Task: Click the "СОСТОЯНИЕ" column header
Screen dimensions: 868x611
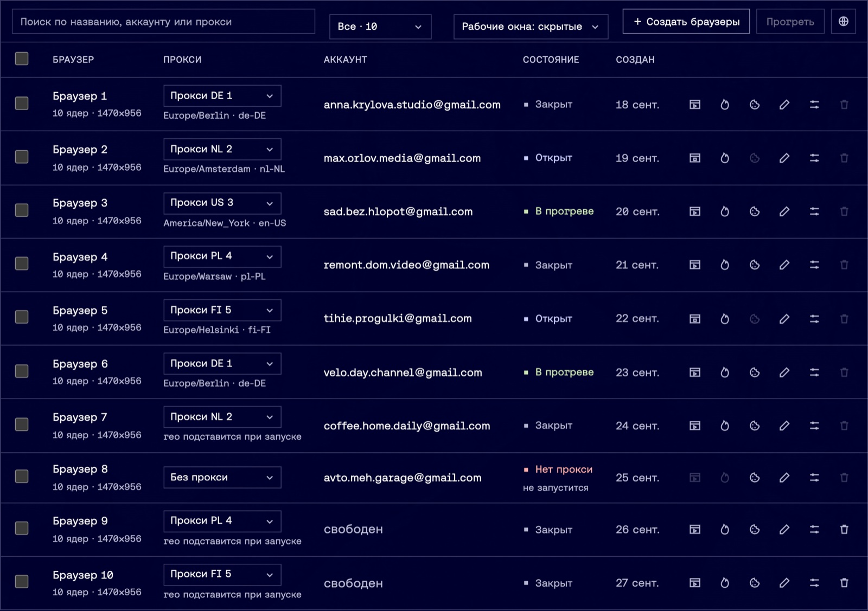Action: [x=551, y=60]
